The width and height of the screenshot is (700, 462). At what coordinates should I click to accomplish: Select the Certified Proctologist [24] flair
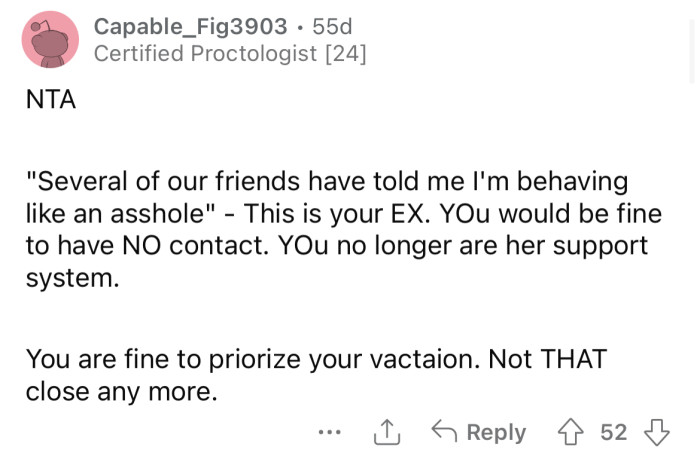pos(230,54)
